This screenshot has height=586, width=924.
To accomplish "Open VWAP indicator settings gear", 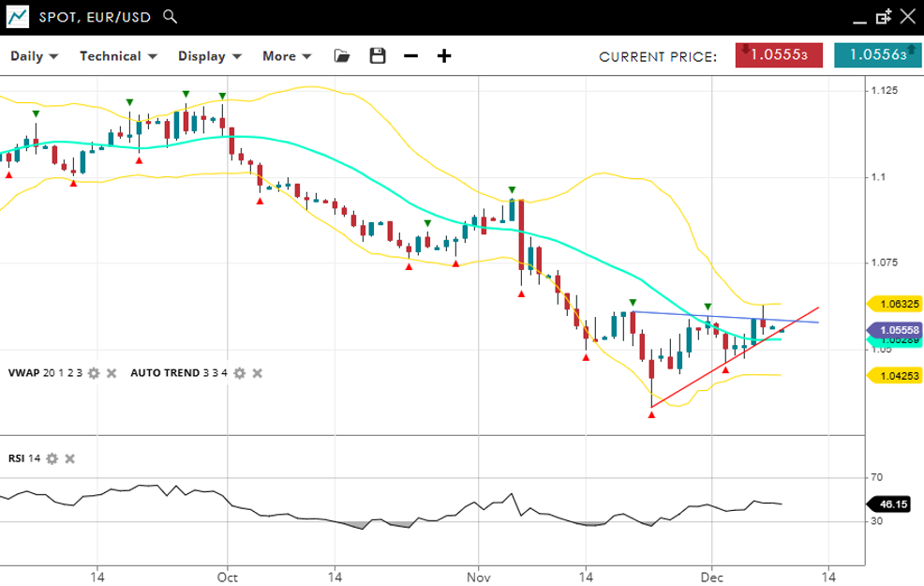I will (x=94, y=373).
